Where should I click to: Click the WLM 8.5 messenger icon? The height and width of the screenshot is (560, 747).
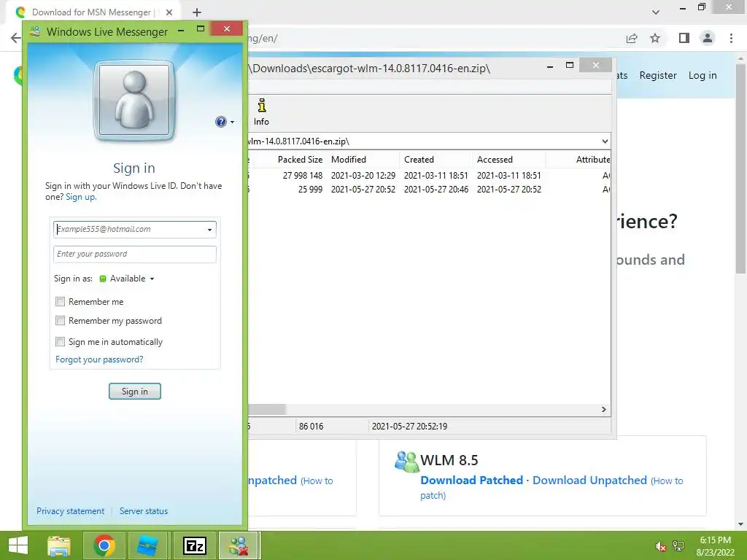406,461
